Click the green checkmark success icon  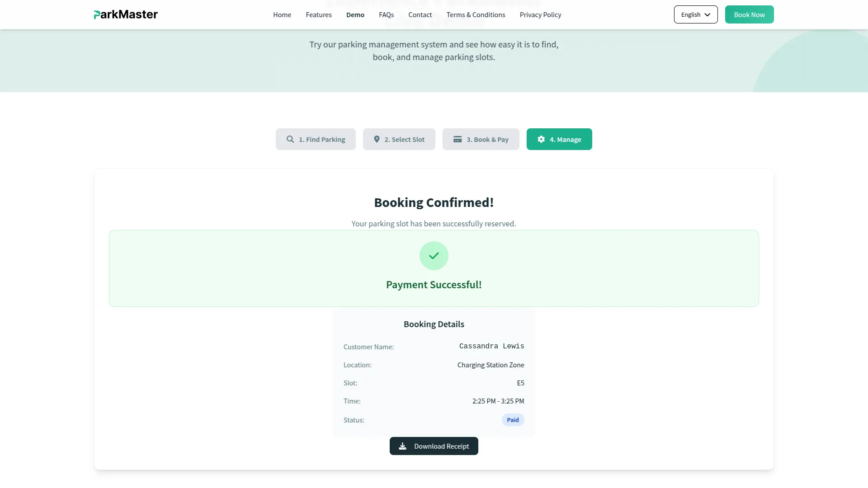[x=434, y=255]
